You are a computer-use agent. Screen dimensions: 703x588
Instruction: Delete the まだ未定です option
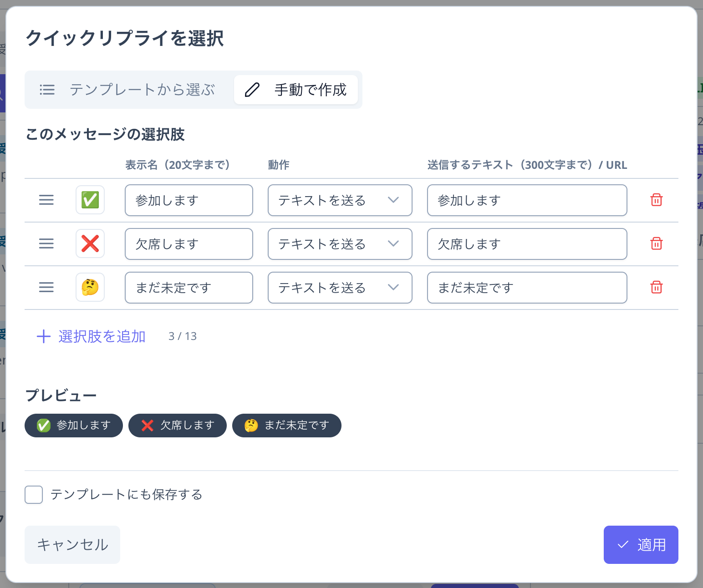657,287
